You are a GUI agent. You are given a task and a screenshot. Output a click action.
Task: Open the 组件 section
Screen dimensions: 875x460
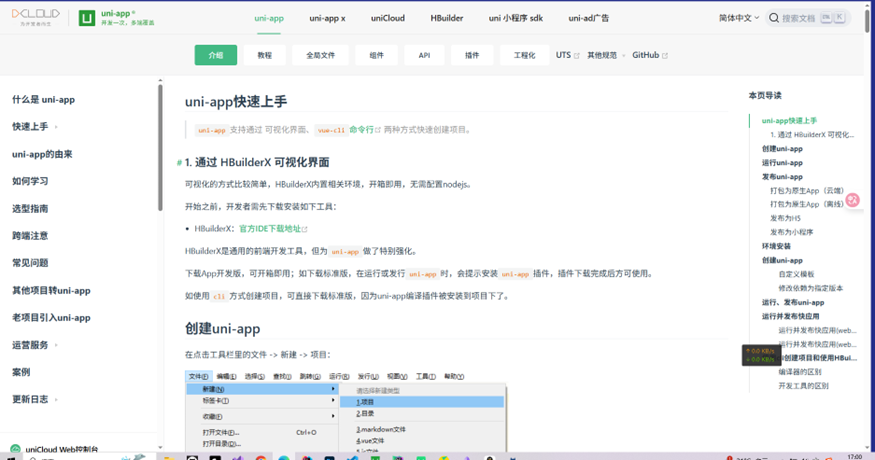pos(377,55)
